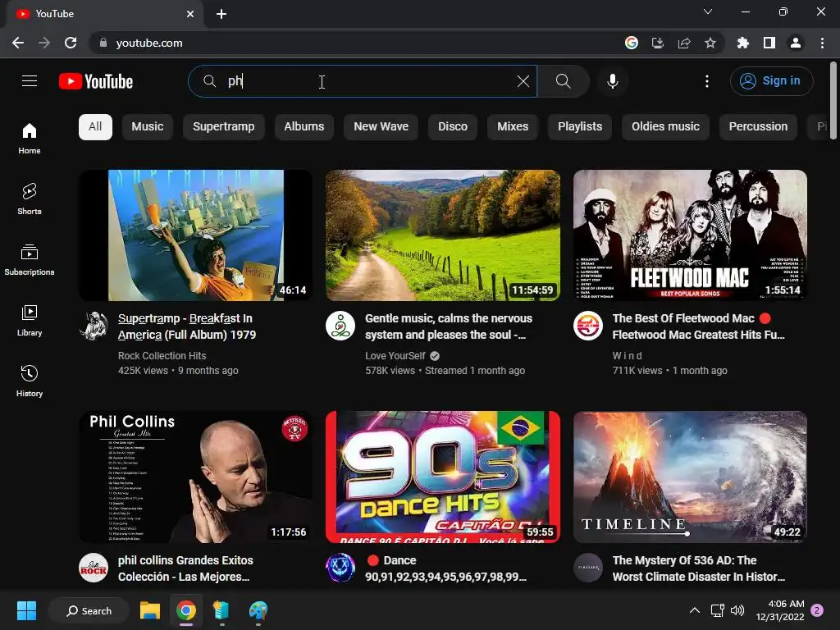Open 90s Dance Hits thumbnail
Image resolution: width=840 pixels, height=630 pixels.
click(x=442, y=477)
